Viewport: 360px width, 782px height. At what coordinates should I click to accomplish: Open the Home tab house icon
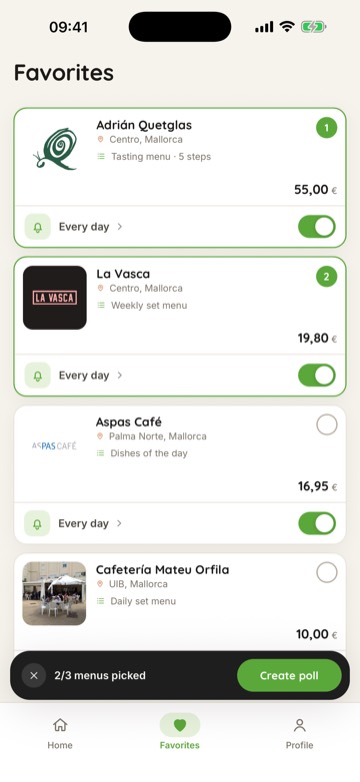pyautogui.click(x=60, y=725)
